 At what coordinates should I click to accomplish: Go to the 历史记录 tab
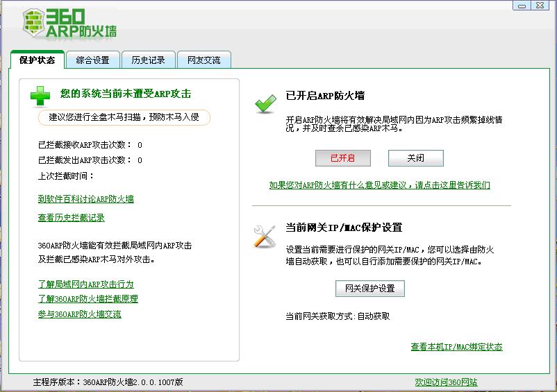(x=149, y=60)
